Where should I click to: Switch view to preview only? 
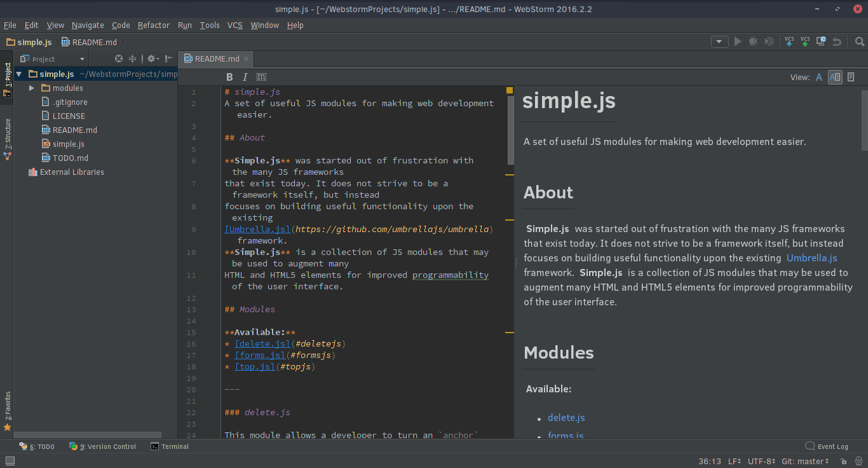[851, 77]
